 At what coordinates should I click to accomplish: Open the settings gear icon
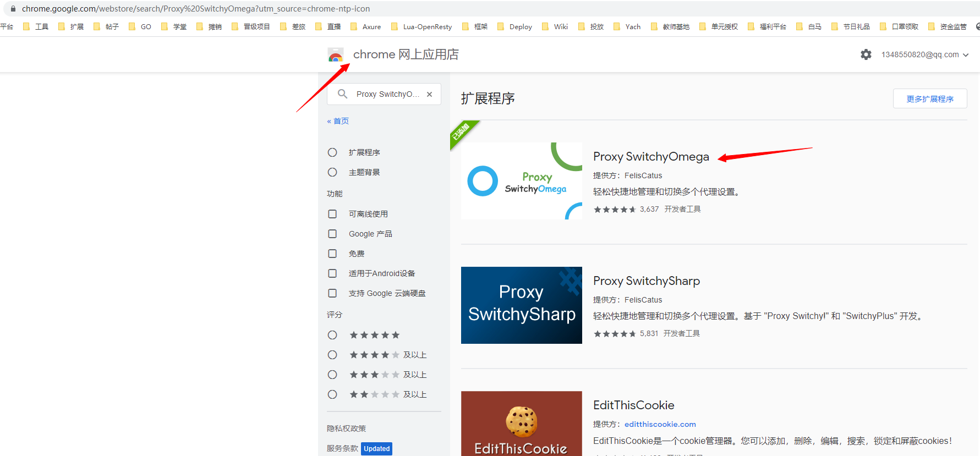click(x=866, y=54)
